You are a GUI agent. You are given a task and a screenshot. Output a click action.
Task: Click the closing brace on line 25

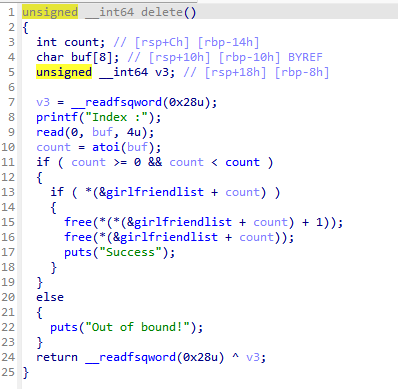coord(26,372)
